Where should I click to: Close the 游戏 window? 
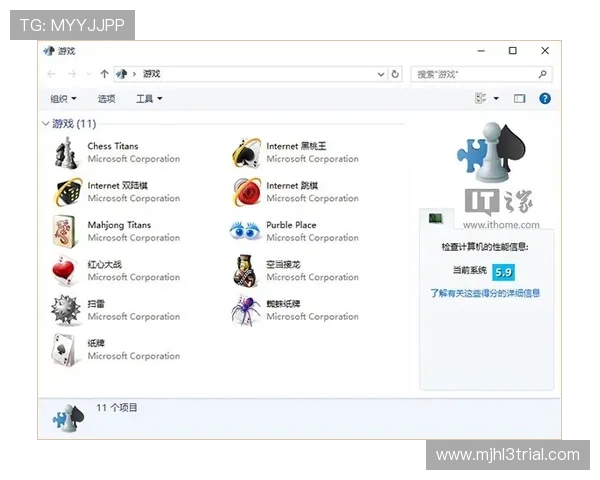(545, 51)
